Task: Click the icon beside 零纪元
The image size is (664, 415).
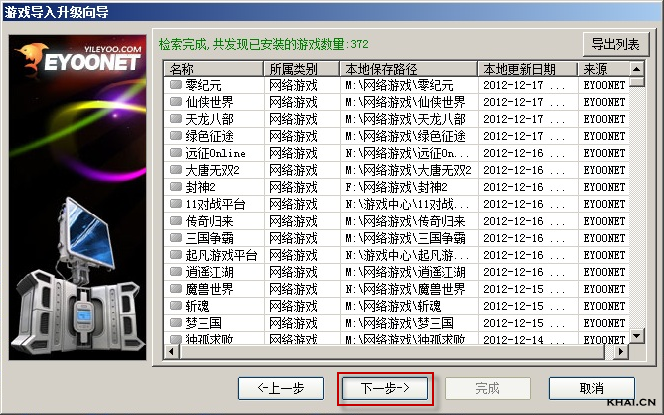Action: pyautogui.click(x=176, y=86)
